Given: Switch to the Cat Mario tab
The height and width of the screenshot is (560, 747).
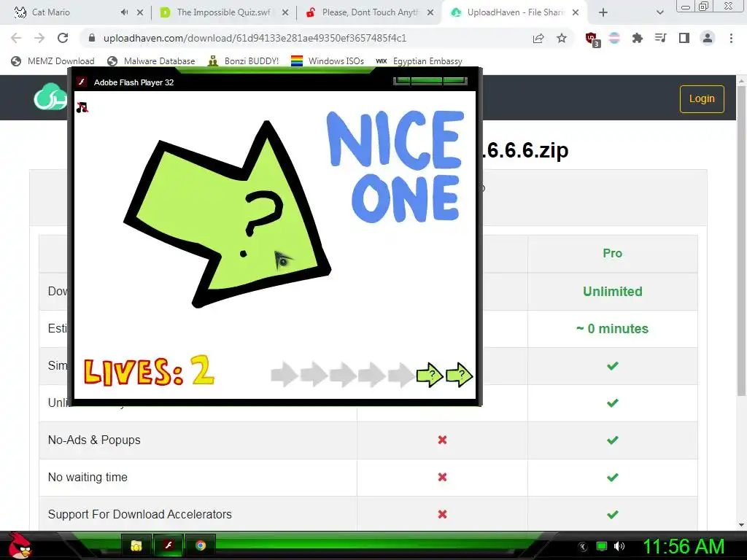Looking at the screenshot, I should 50,12.
